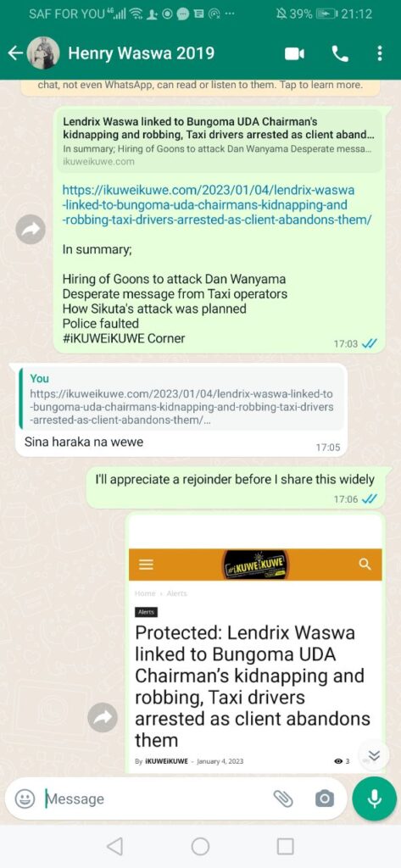Open the shared iKUWEiKUWE screenshot image
This screenshot has height=868, width=401.
point(255,645)
